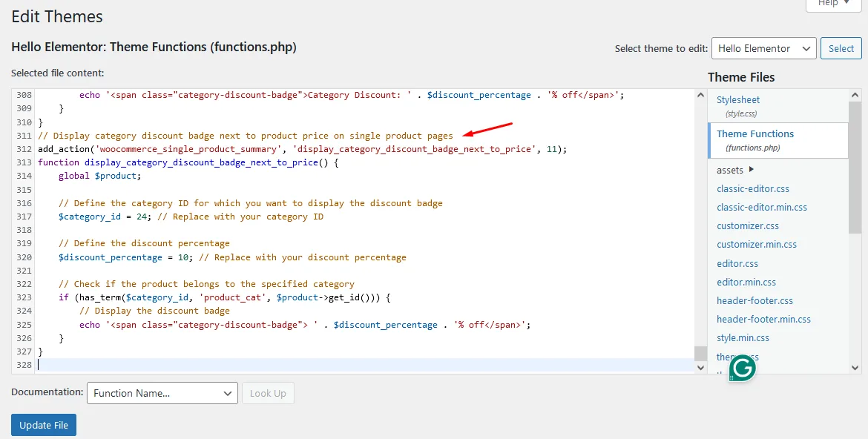Screen dimensions: 868x439
Task: Click the echo statement on line 325
Action: pyautogui.click(x=305, y=325)
